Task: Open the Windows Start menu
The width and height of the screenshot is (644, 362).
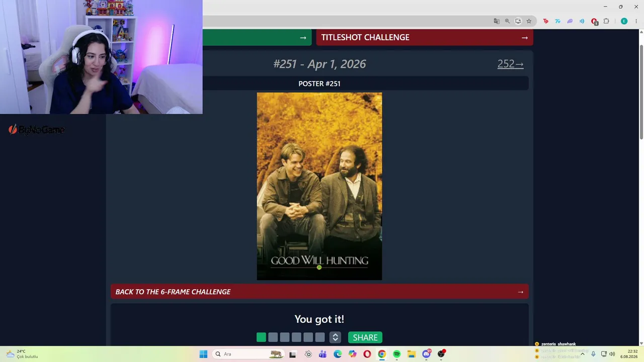Action: (x=203, y=354)
